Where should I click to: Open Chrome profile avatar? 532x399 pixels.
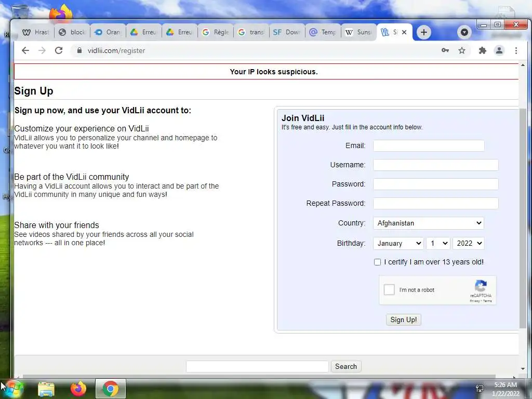pos(499,50)
